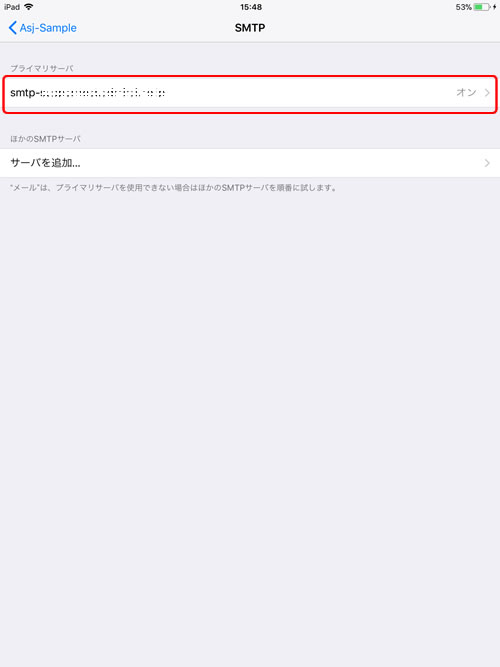Tap the オン status on primary server
The height and width of the screenshot is (667, 500).
click(x=466, y=93)
